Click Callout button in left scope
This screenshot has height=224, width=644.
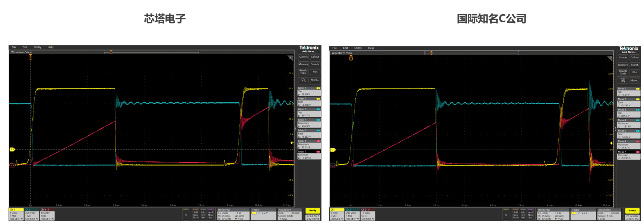(315, 57)
